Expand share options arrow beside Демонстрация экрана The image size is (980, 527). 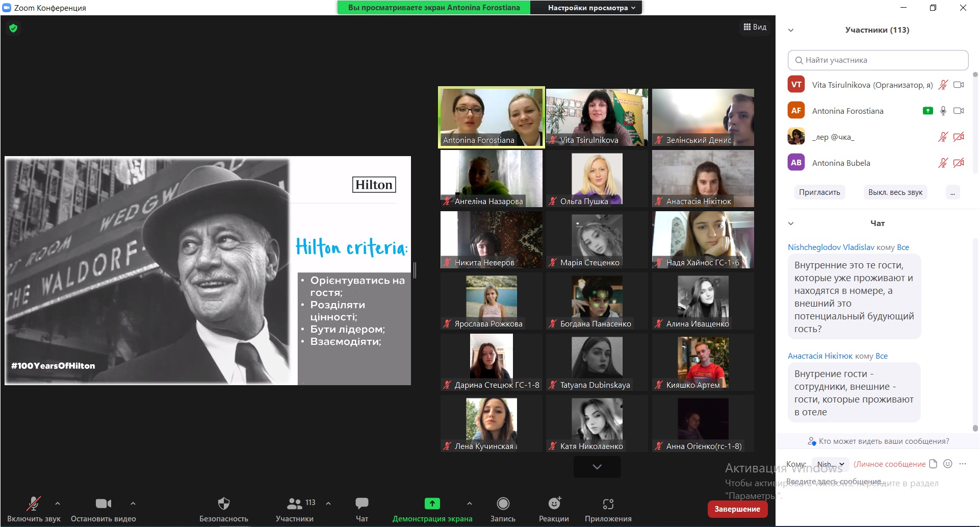469,504
